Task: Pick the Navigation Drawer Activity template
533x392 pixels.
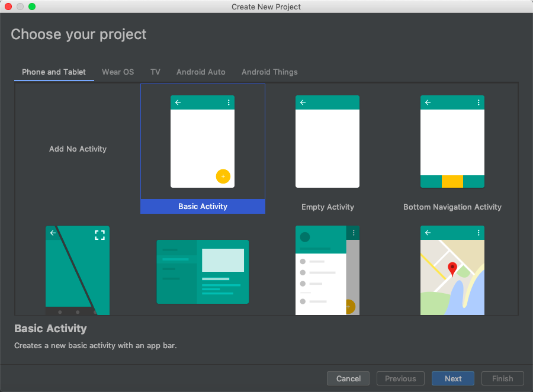Action: [327, 270]
